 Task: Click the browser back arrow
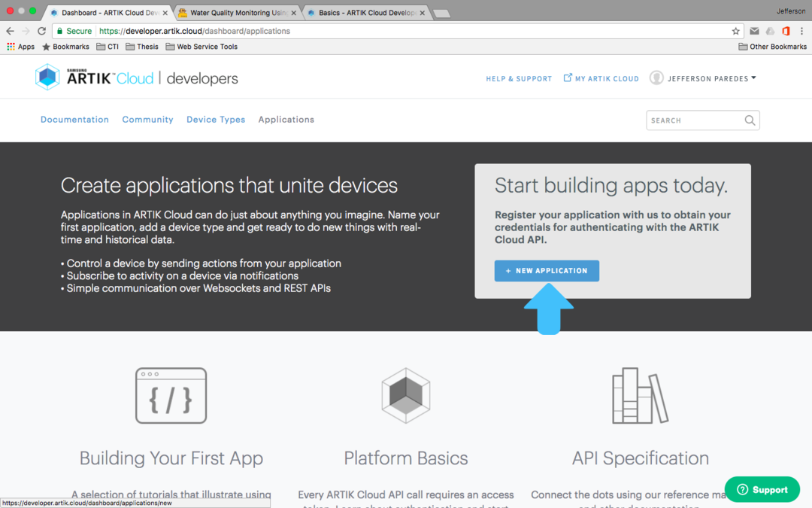[10, 31]
